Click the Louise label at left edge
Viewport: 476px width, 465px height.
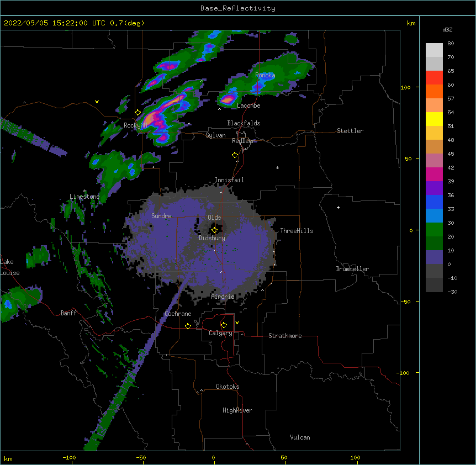(10, 273)
